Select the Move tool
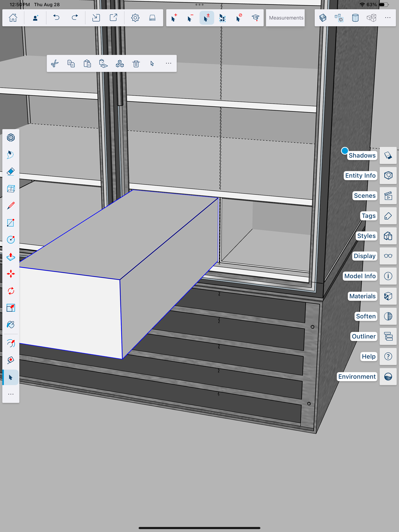399x532 pixels. (11, 274)
